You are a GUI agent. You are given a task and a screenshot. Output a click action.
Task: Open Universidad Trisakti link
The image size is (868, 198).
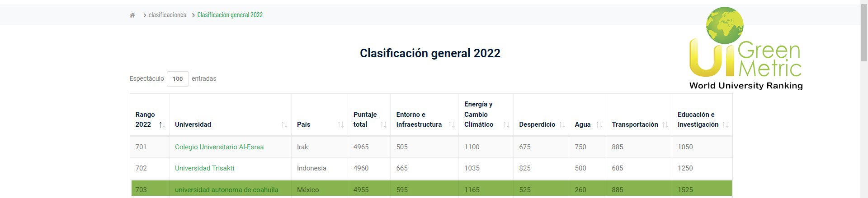[204, 168]
